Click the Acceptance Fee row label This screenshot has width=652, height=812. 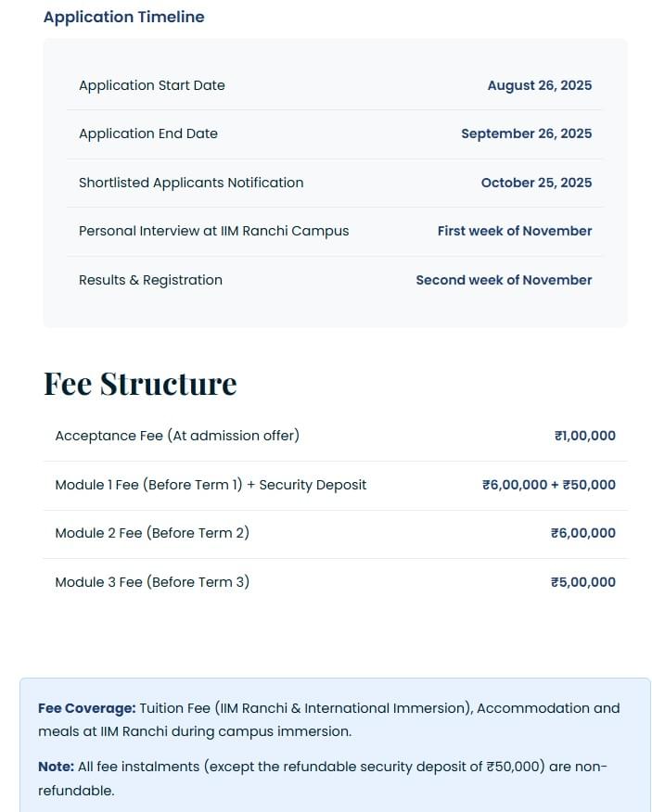click(x=177, y=436)
